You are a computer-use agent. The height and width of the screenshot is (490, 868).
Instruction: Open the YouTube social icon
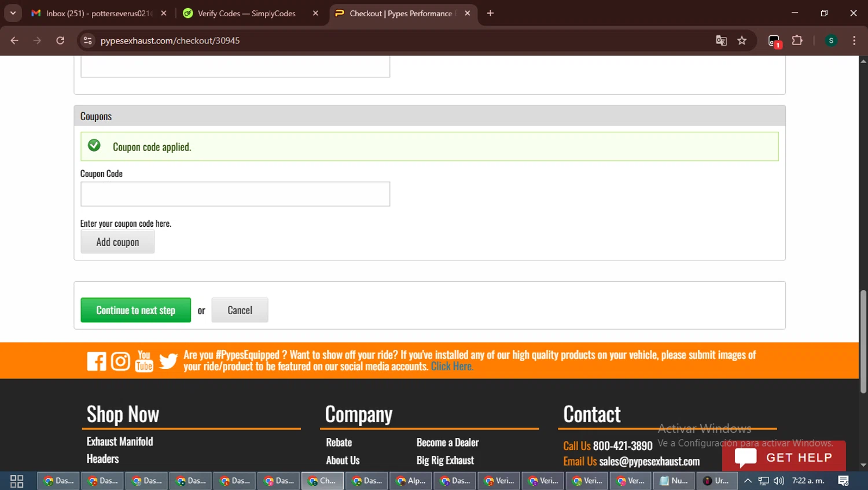click(x=144, y=361)
